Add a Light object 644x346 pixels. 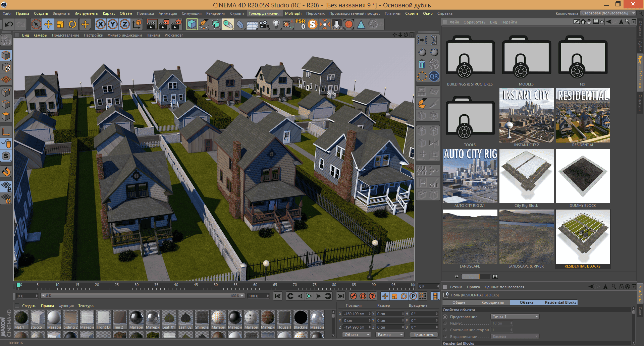pyautogui.click(x=276, y=24)
